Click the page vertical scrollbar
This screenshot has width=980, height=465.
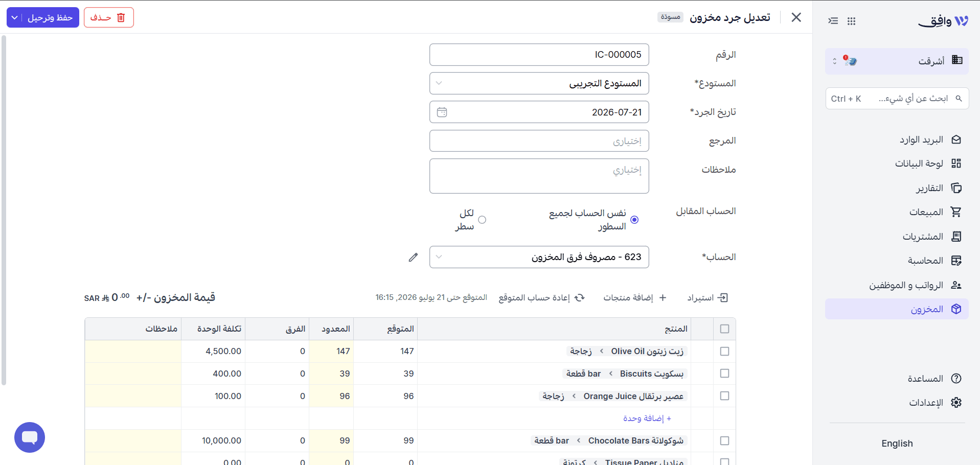point(4,210)
